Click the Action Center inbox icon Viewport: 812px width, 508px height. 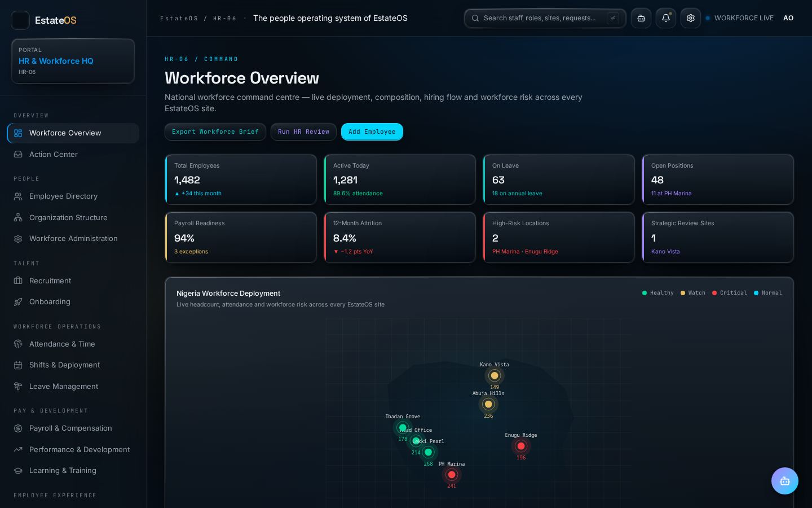click(x=18, y=154)
